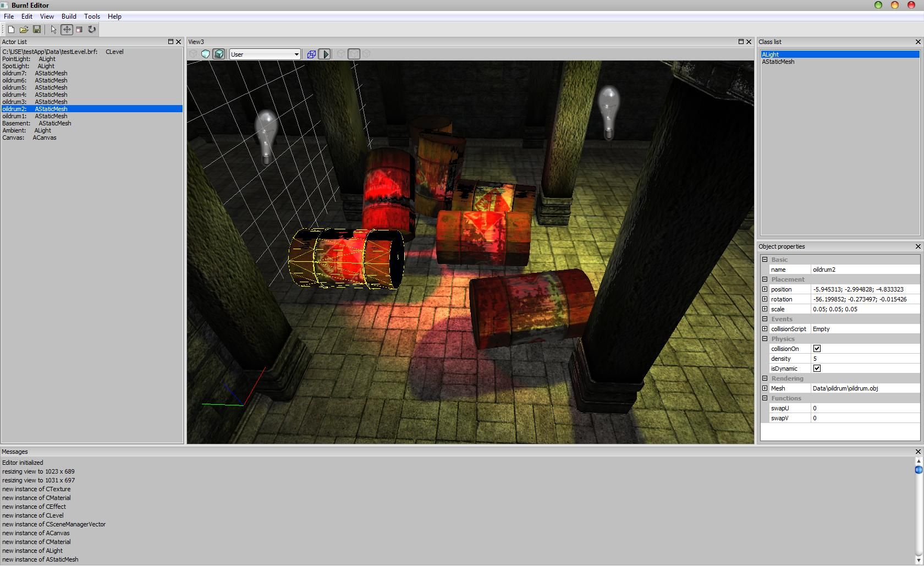Collapse the Physics section in Object properties
Image resolution: width=924 pixels, height=566 pixels.
765,339
